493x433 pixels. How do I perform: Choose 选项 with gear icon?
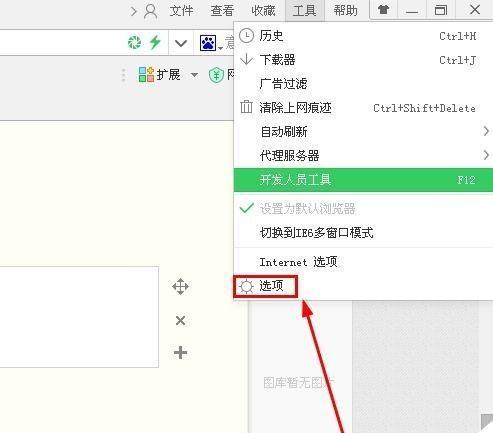pos(266,286)
